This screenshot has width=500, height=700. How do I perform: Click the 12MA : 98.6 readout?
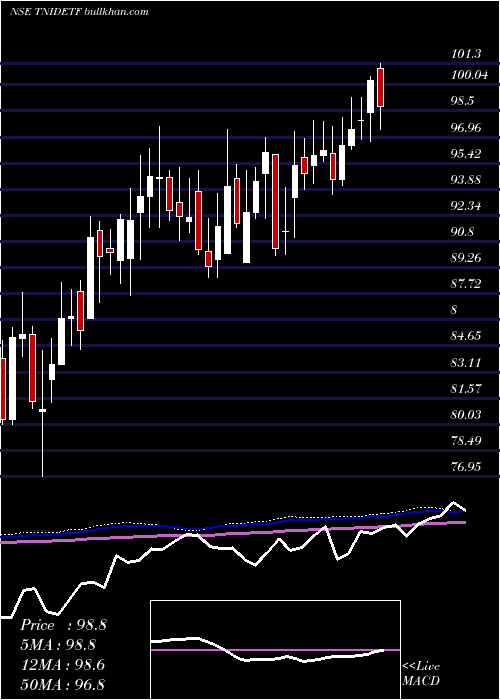(x=62, y=664)
